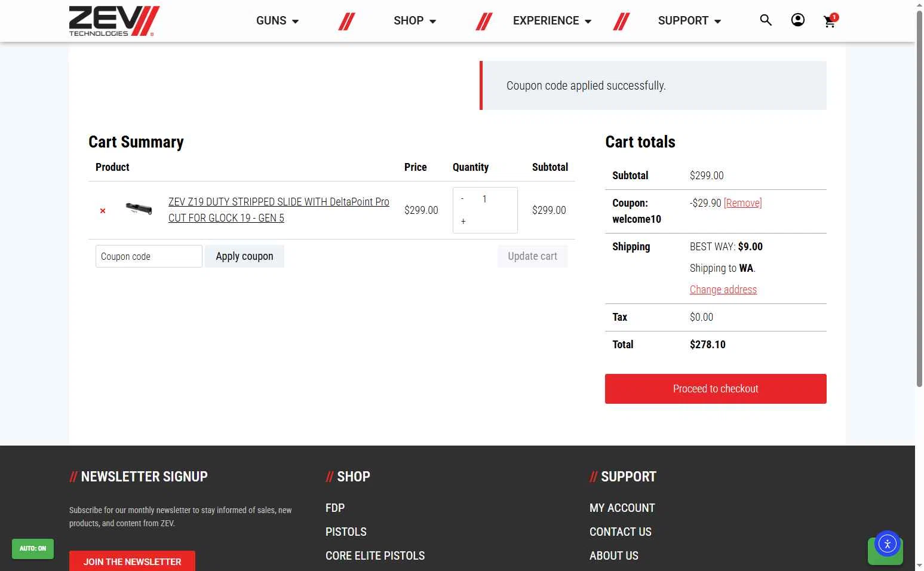Click JOIN THE NEWSLETTER button

(132, 561)
